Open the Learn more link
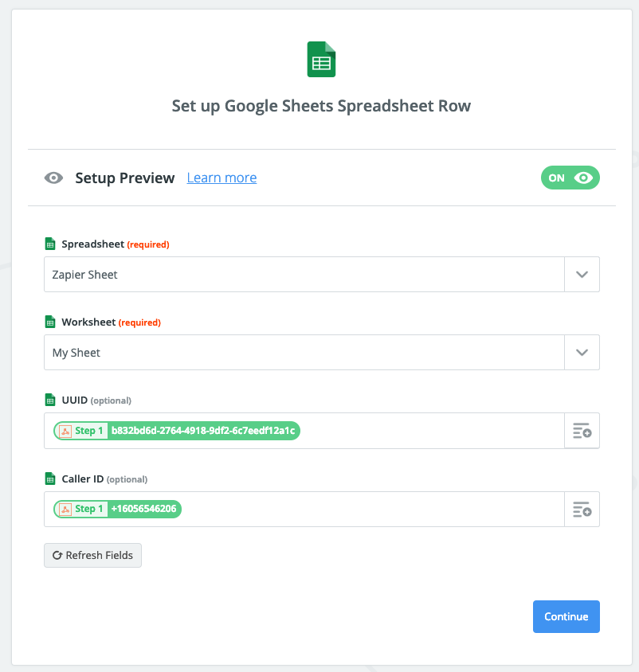 (221, 178)
